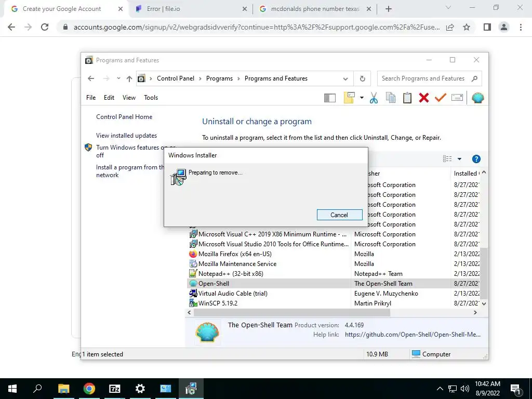The width and height of the screenshot is (532, 399).
Task: Click the Cut scissors toolbar icon
Action: 374,98
